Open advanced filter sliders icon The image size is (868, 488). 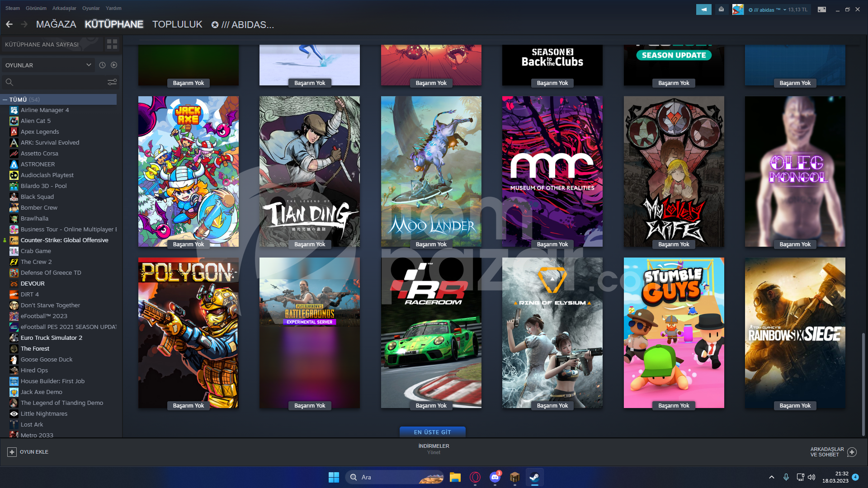point(112,82)
